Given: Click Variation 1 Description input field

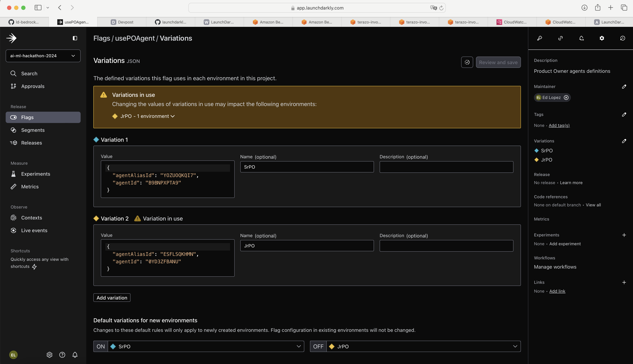Looking at the screenshot, I should click(446, 167).
